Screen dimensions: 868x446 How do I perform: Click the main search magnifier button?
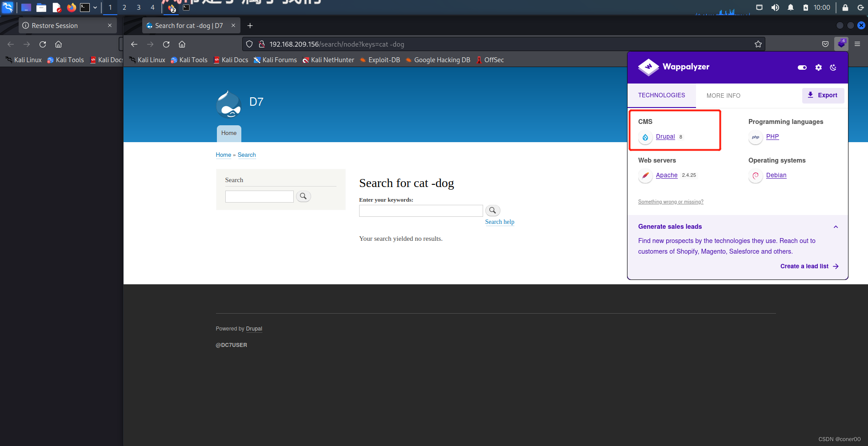tap(492, 211)
